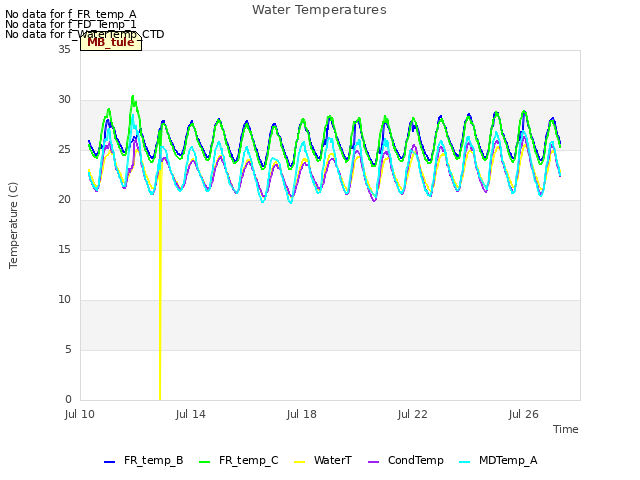640x480 pixels.
Task: Click the MB_tule annotation label
Action: pyautogui.click(x=111, y=42)
